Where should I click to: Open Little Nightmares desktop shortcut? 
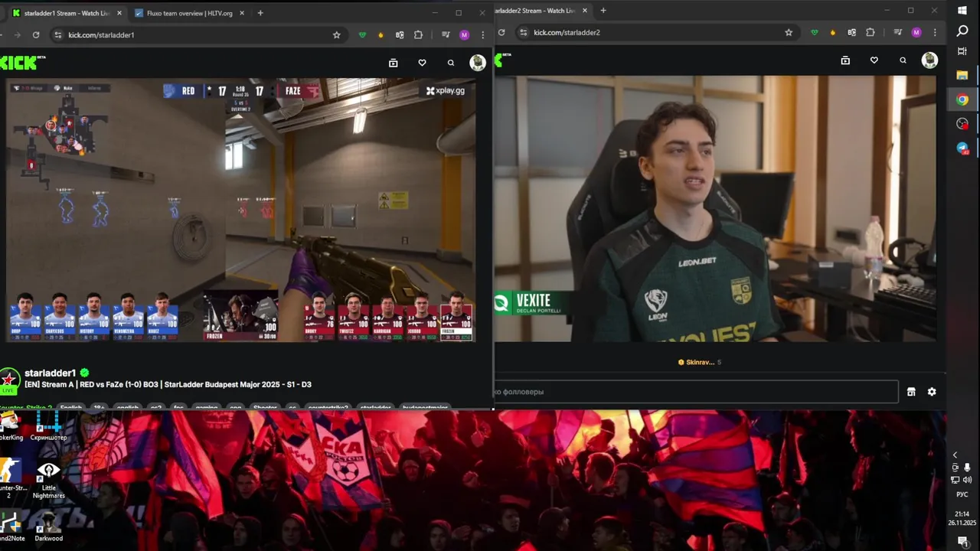48,480
